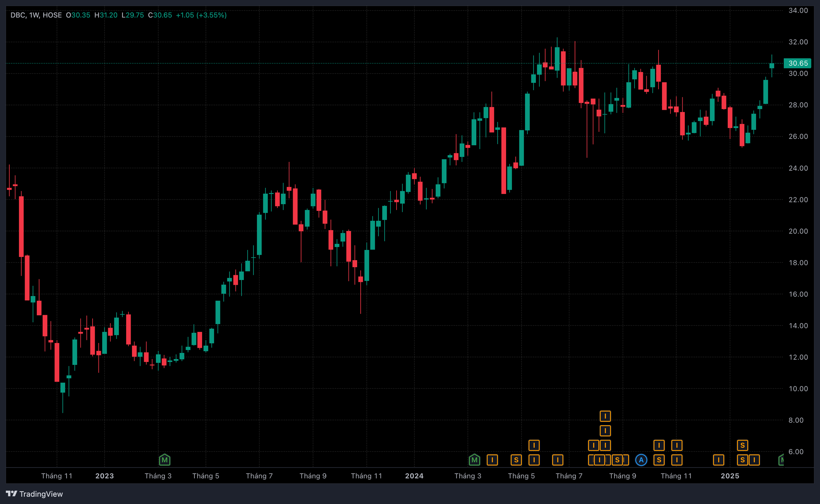
Task: Click the green 30.65 current price label
Action: pos(797,63)
